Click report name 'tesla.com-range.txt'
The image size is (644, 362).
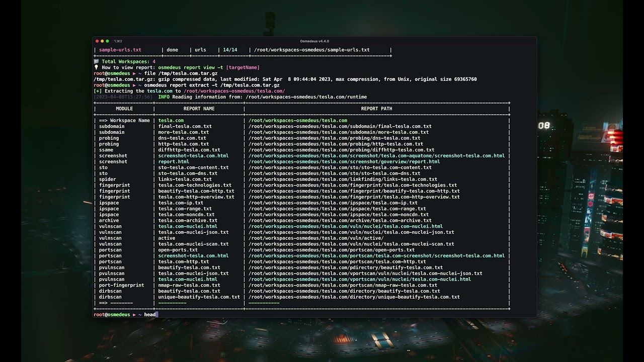click(185, 209)
